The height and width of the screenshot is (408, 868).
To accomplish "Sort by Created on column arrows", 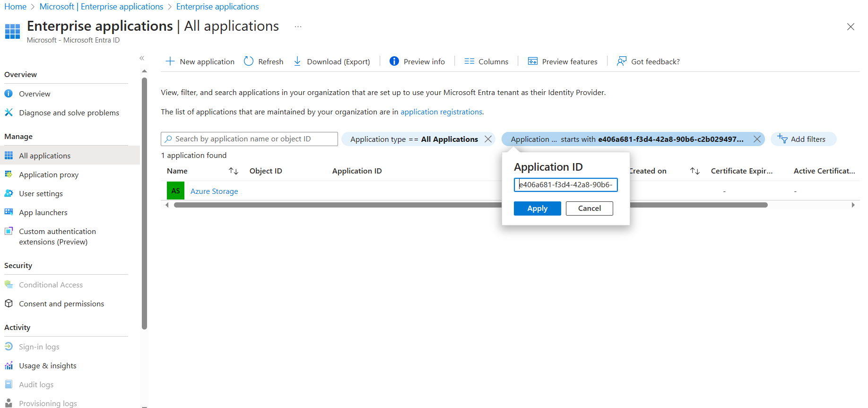I will click(x=695, y=171).
